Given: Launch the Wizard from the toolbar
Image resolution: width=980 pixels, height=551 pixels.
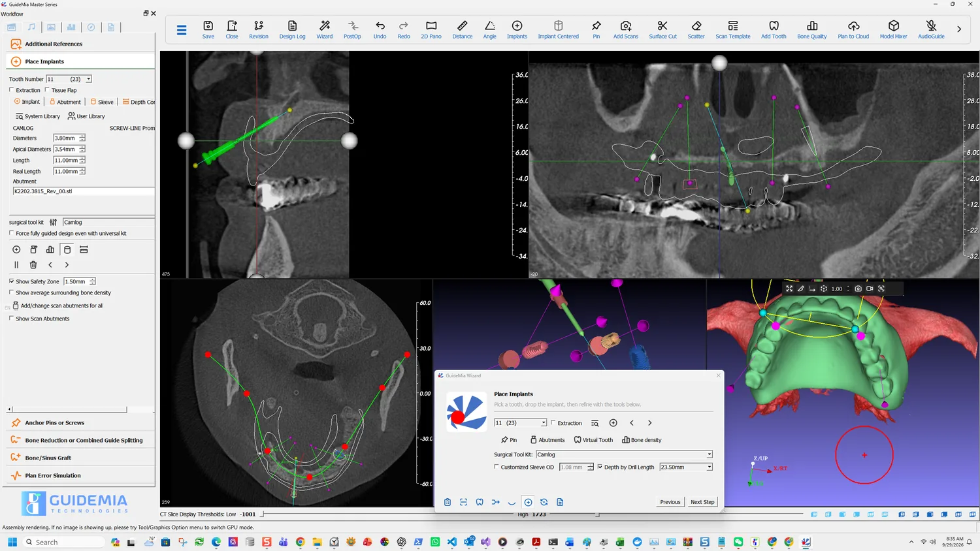Looking at the screenshot, I should click(325, 29).
